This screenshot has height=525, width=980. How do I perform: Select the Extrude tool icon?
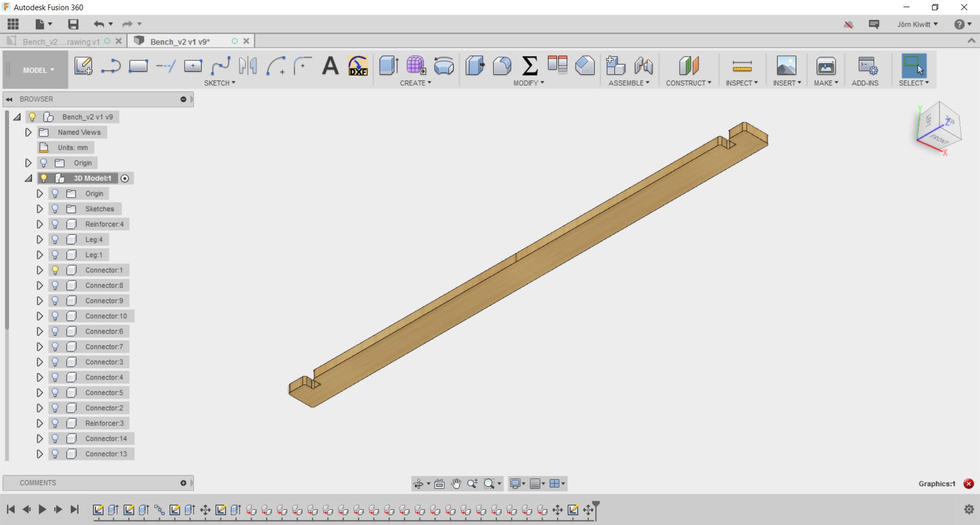click(x=389, y=66)
